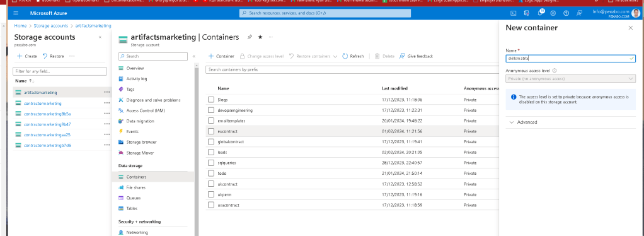Open File shares under Data storage

coord(136,187)
